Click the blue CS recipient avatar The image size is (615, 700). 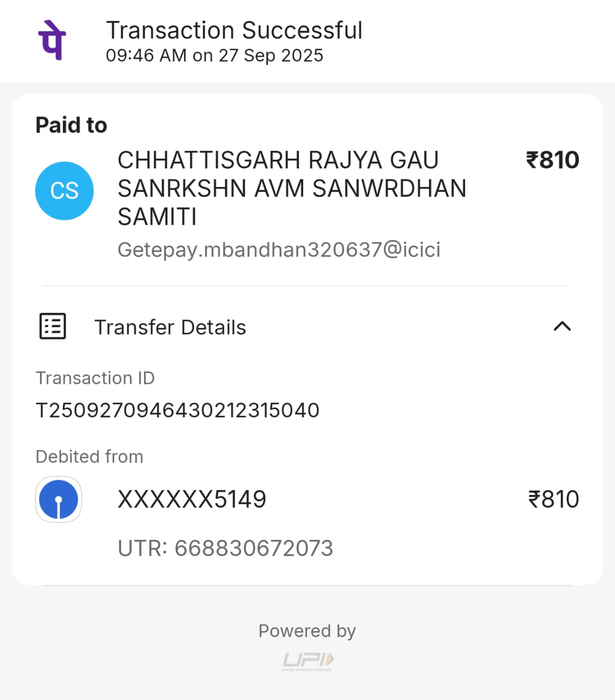[65, 191]
